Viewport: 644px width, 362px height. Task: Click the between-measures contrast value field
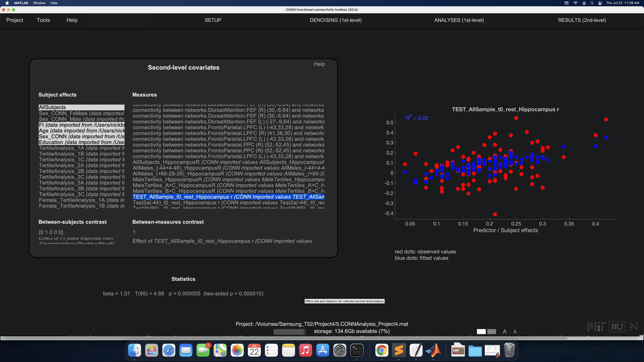134,232
